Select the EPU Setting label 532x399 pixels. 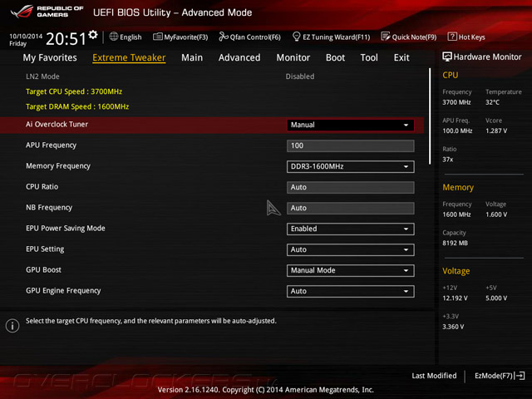[45, 249]
